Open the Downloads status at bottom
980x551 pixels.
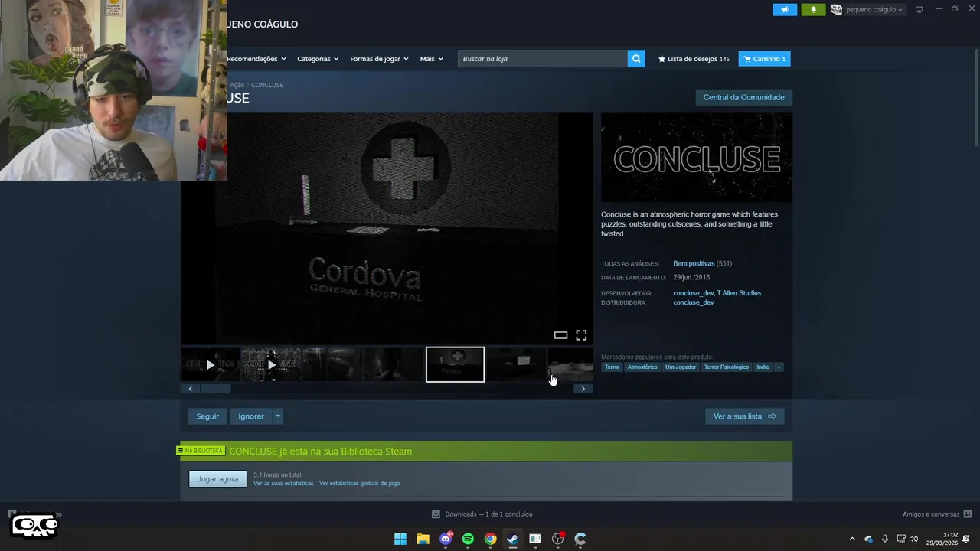tap(482, 514)
